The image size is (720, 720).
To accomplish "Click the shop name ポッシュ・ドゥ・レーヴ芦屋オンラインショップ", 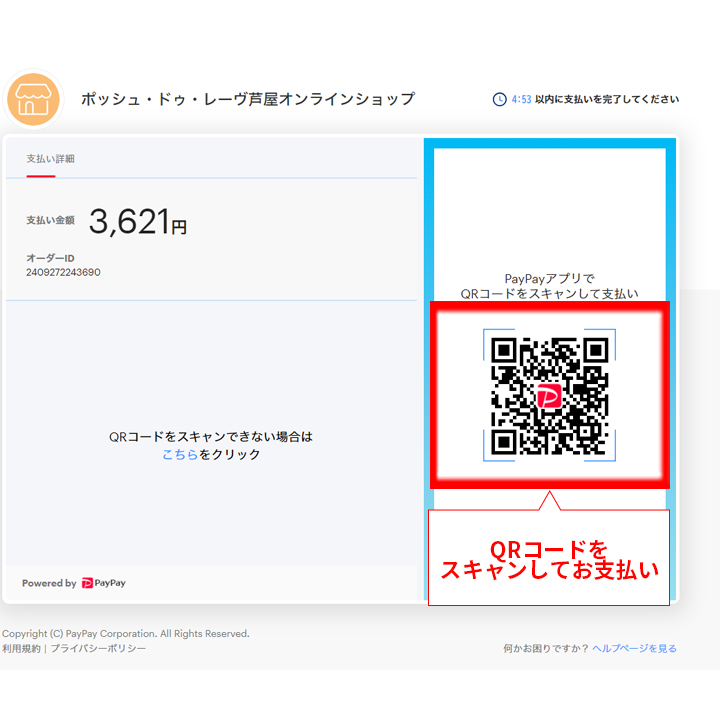I will (x=248, y=99).
